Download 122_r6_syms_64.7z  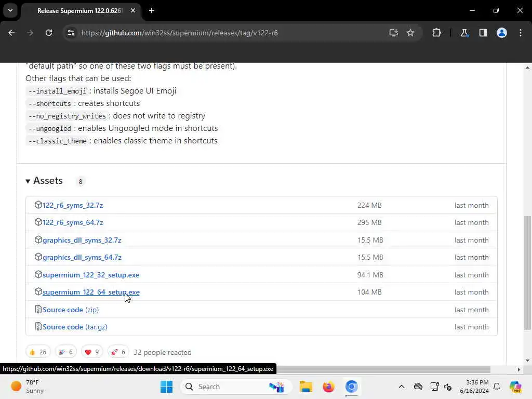(73, 222)
